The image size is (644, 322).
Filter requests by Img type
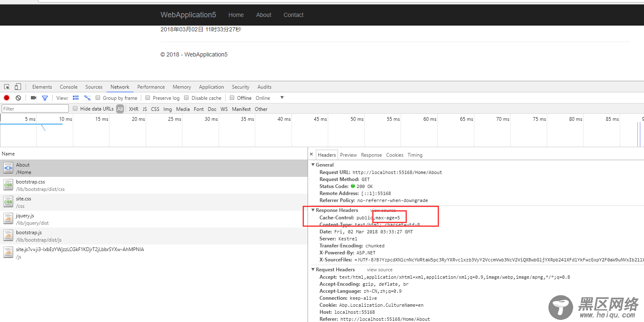[168, 109]
